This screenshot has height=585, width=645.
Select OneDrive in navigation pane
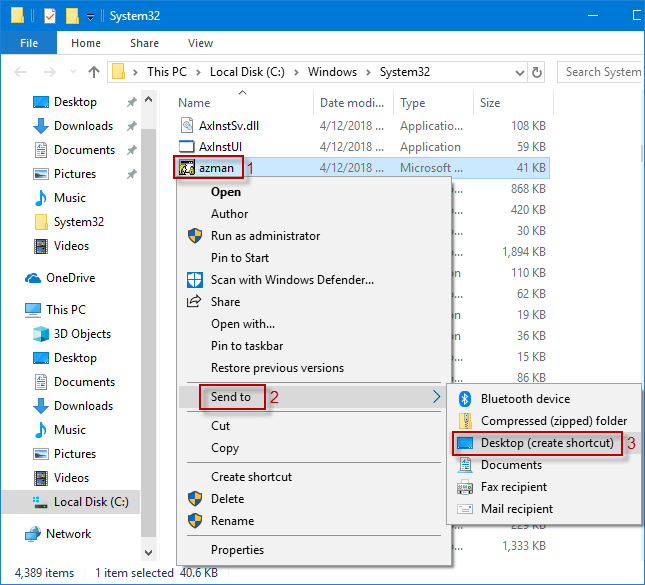coord(60,278)
